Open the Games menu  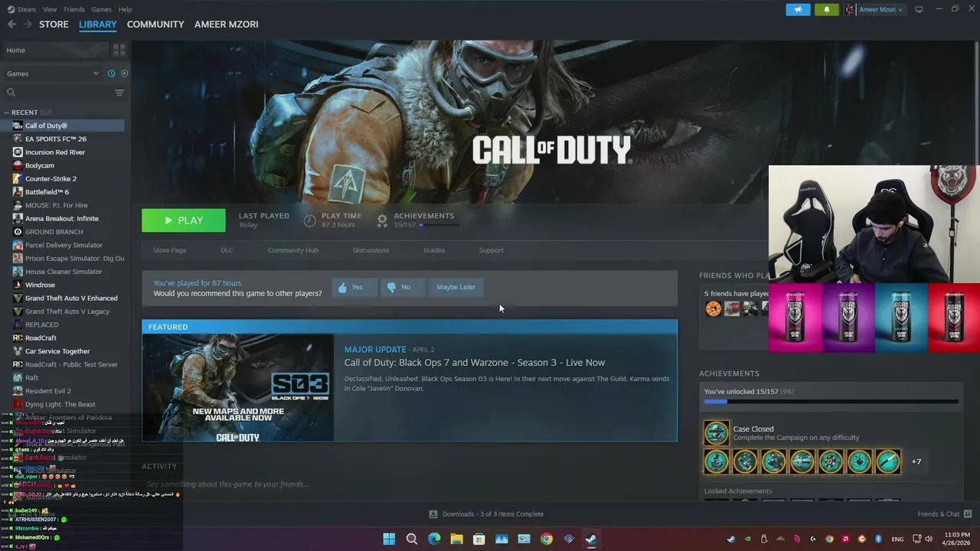point(101,9)
